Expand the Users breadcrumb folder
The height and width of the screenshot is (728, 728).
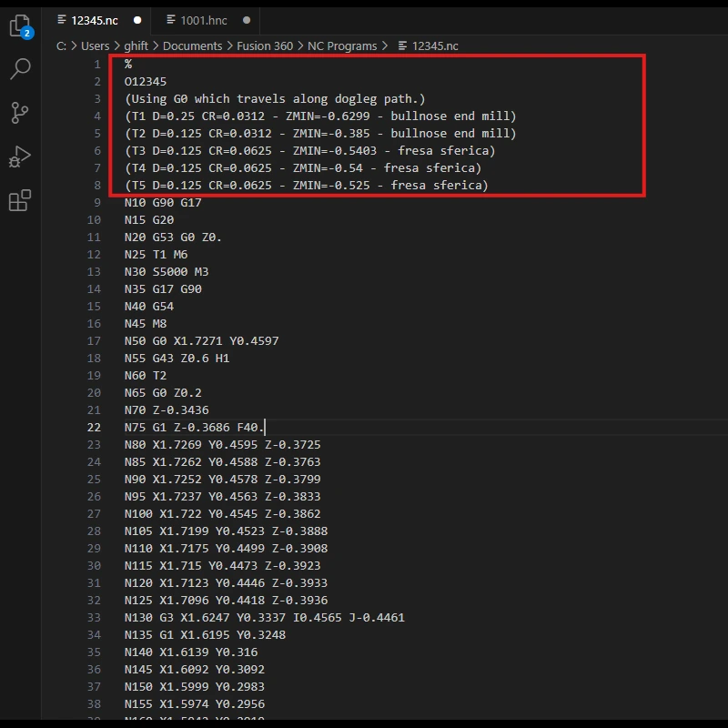(x=95, y=45)
